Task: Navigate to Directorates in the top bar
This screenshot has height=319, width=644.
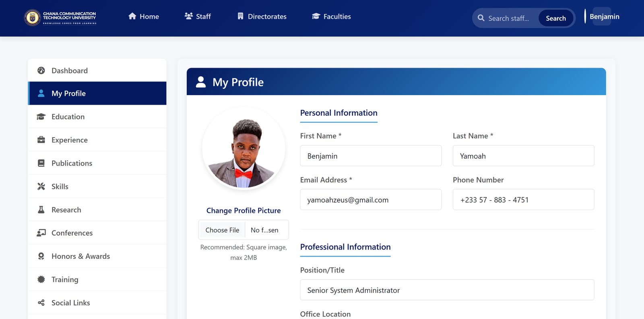Action: 262,17
